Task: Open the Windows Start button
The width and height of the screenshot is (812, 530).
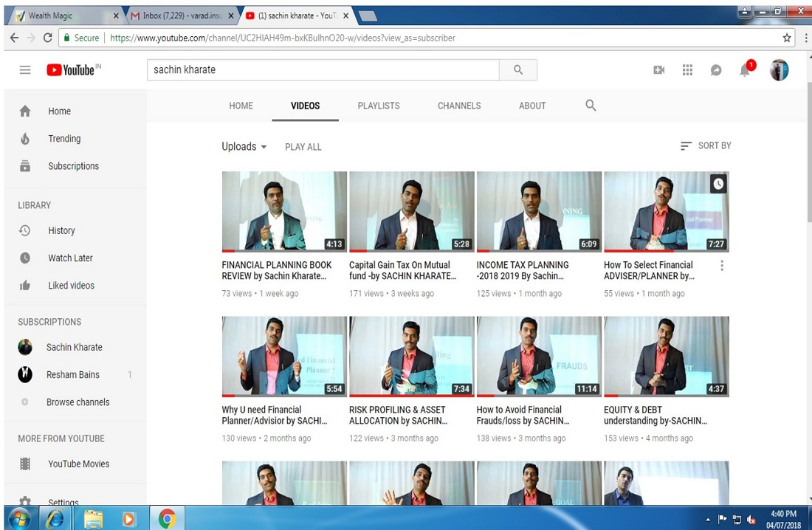Action: 19,518
